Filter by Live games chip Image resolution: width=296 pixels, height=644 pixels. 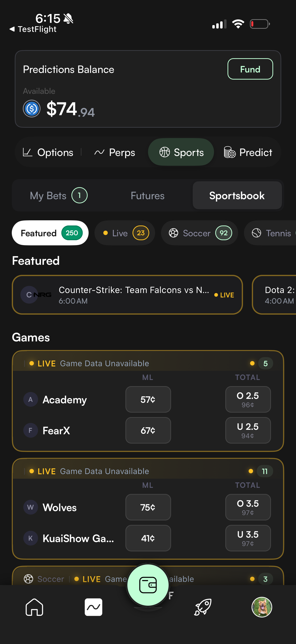pyautogui.click(x=125, y=233)
